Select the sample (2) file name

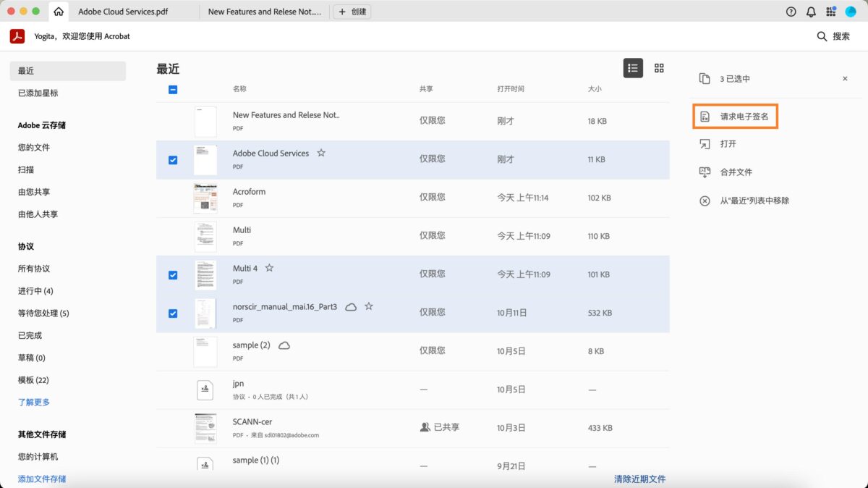pos(252,345)
